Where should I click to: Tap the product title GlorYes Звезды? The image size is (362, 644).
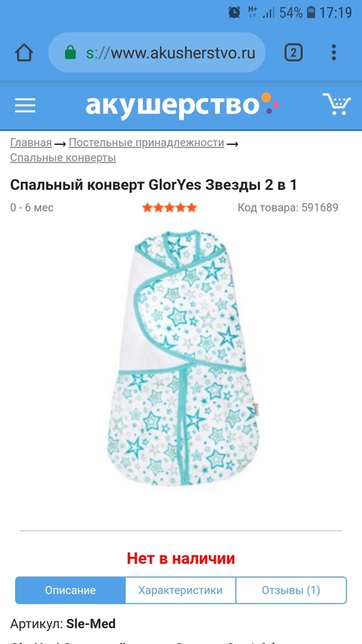[153, 185]
